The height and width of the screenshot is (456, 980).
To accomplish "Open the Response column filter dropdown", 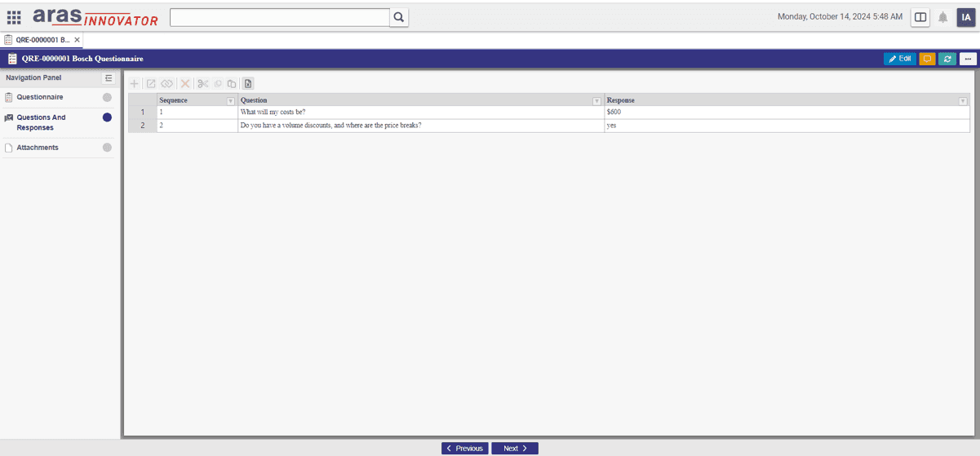I will pyautogui.click(x=962, y=100).
